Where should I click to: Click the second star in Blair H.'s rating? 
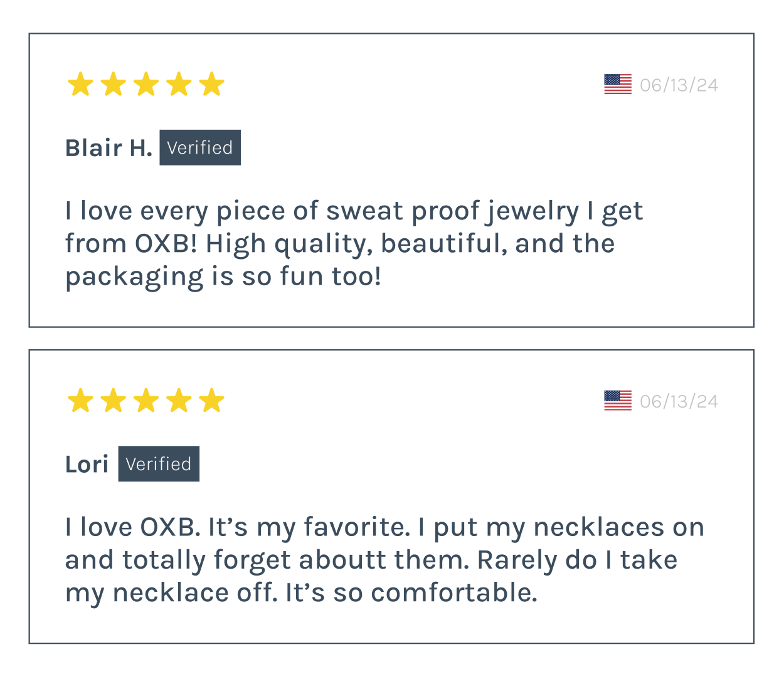[114, 84]
